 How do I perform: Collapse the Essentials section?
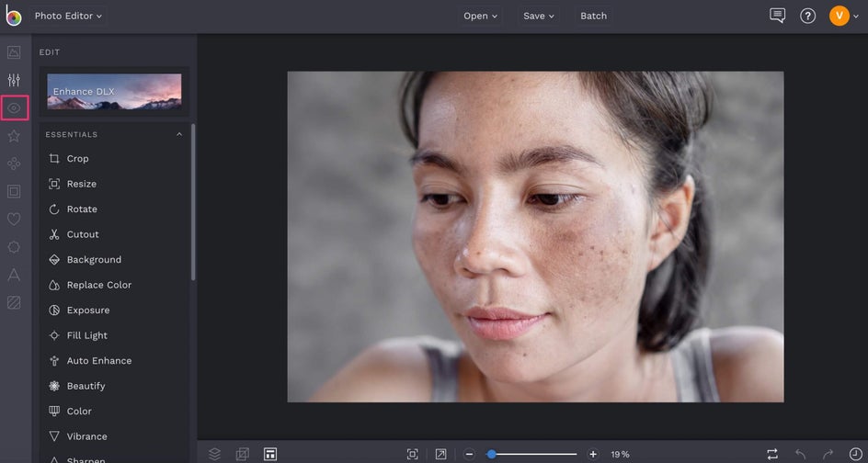point(179,134)
